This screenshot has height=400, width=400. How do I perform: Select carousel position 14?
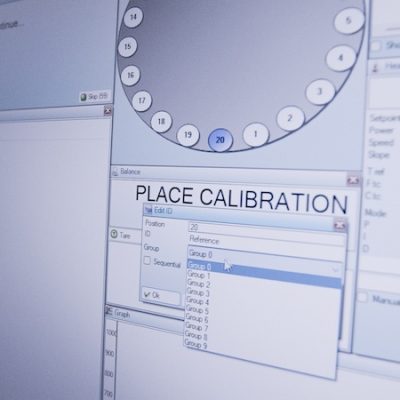[x=133, y=17]
